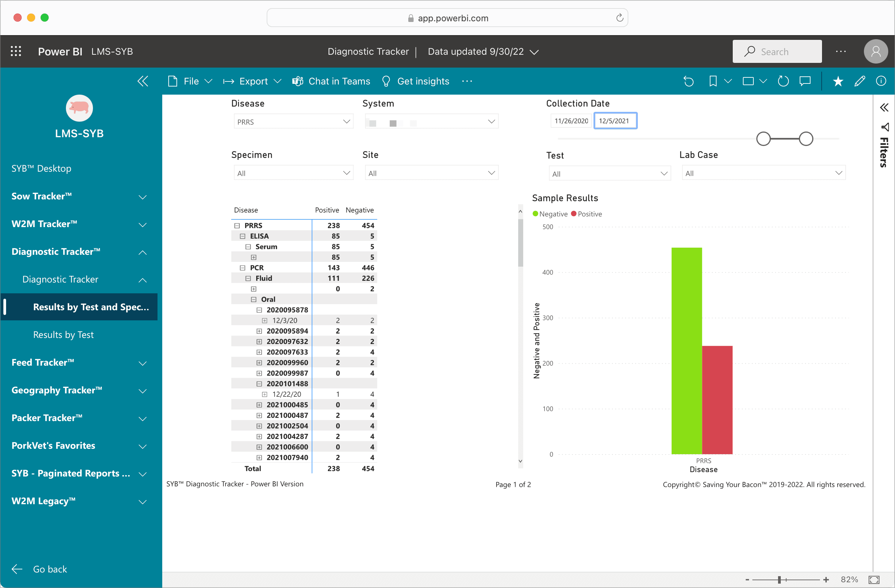This screenshot has height=588, width=895.
Task: Open the Results by Test page
Action: pos(63,335)
